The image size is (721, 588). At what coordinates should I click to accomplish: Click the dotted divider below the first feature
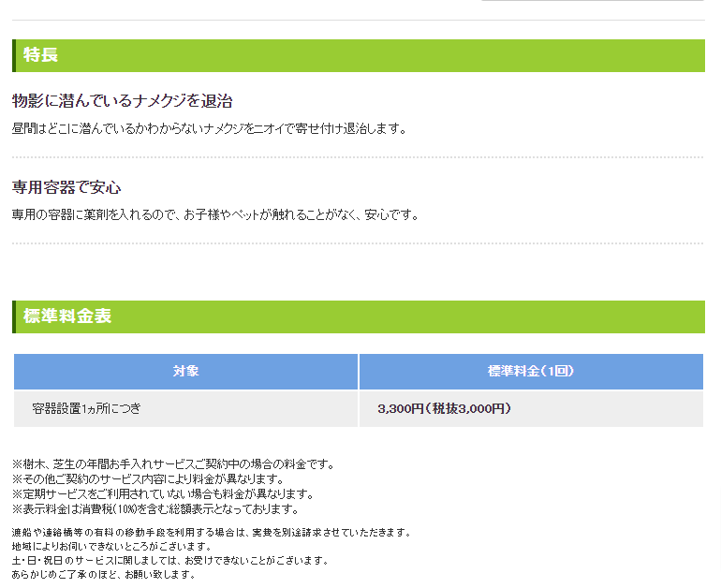pos(357,157)
